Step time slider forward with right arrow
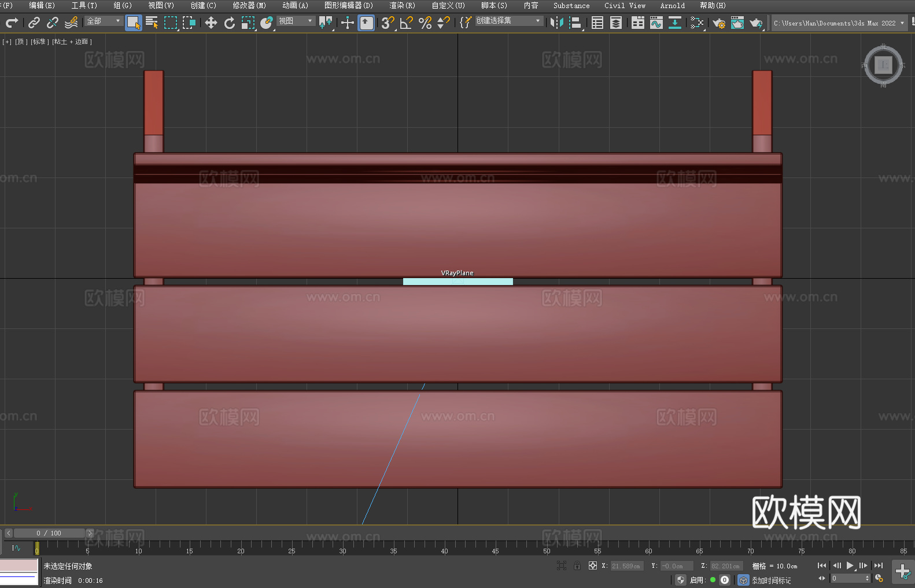 (90, 533)
